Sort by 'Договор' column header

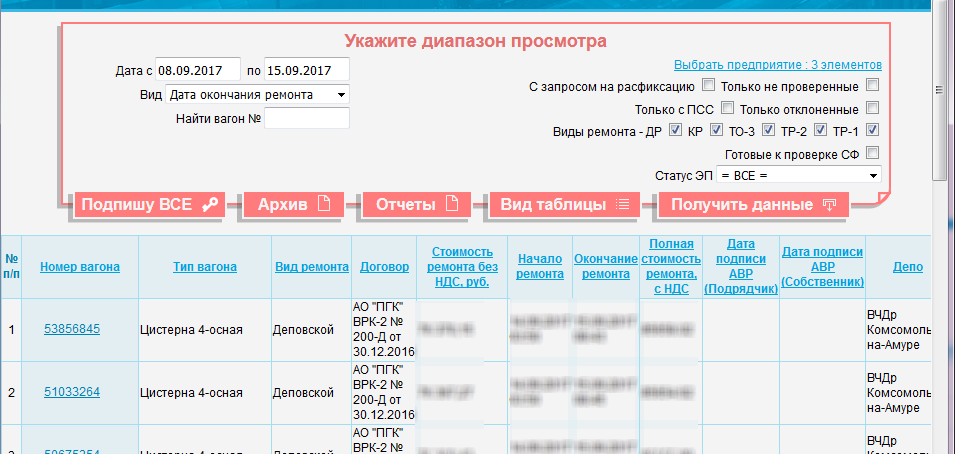385,267
